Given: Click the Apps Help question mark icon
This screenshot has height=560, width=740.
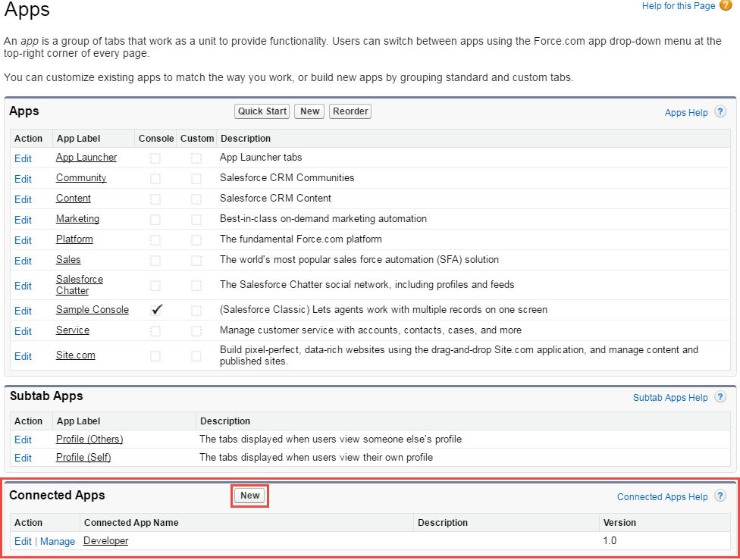Looking at the screenshot, I should point(720,112).
